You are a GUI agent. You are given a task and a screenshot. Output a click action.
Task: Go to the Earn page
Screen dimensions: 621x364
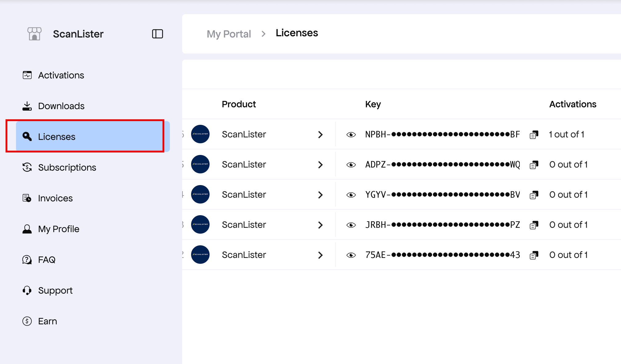[x=93, y=321]
